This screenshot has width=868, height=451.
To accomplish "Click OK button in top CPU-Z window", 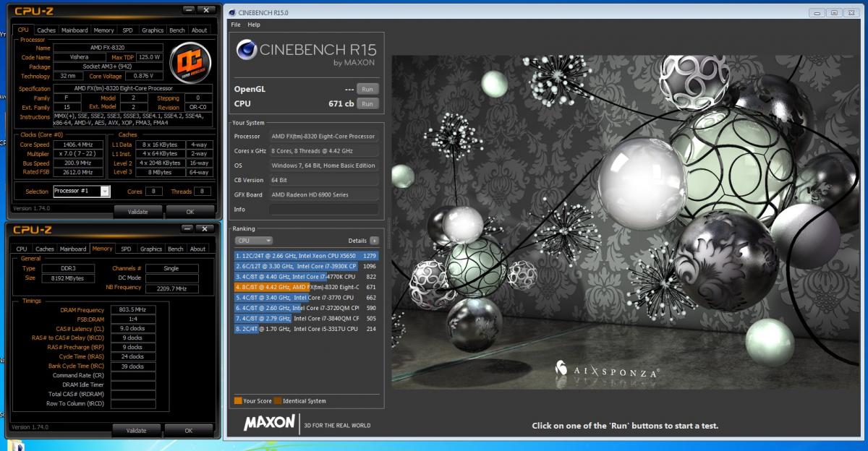I will tap(190, 212).
